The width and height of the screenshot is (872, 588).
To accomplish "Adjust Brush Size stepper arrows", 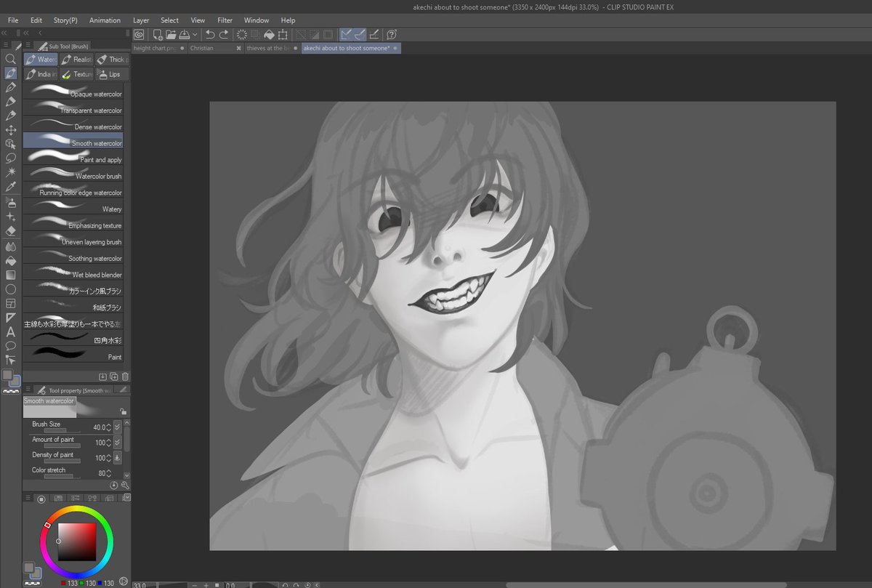I will 109,427.
